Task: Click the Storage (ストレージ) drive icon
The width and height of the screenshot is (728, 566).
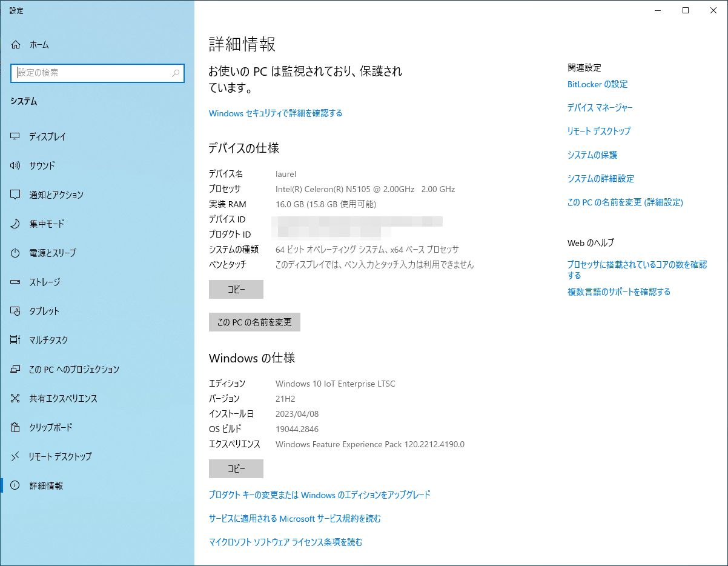Action: (16, 282)
